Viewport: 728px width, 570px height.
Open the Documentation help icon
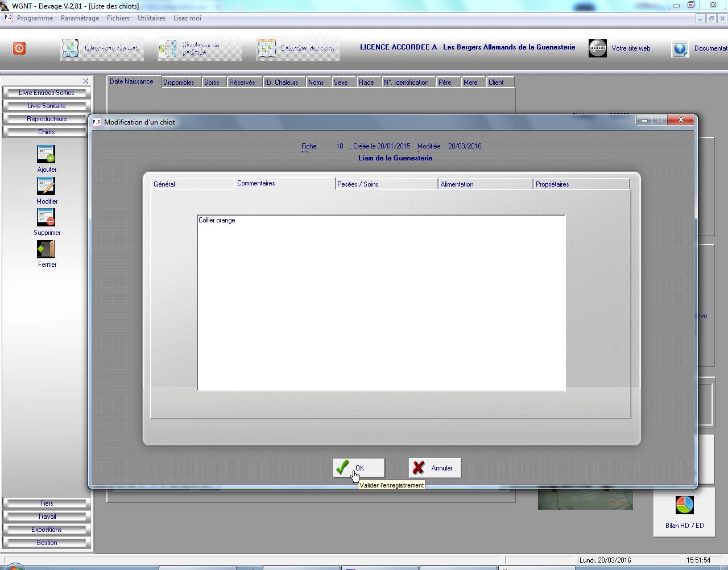point(680,48)
